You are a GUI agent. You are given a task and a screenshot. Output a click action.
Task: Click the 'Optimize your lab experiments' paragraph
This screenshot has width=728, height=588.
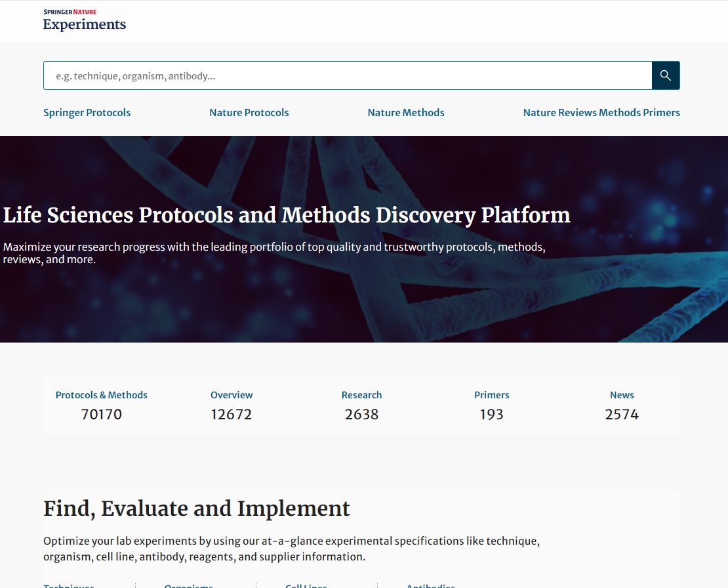click(291, 549)
